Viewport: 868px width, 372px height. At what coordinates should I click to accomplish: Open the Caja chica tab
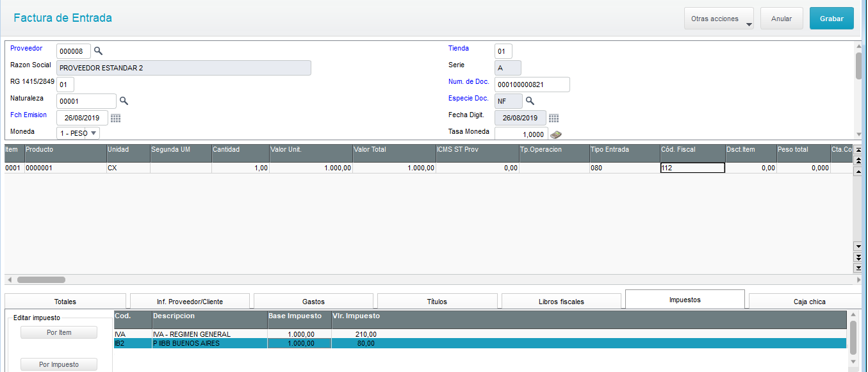click(x=805, y=302)
